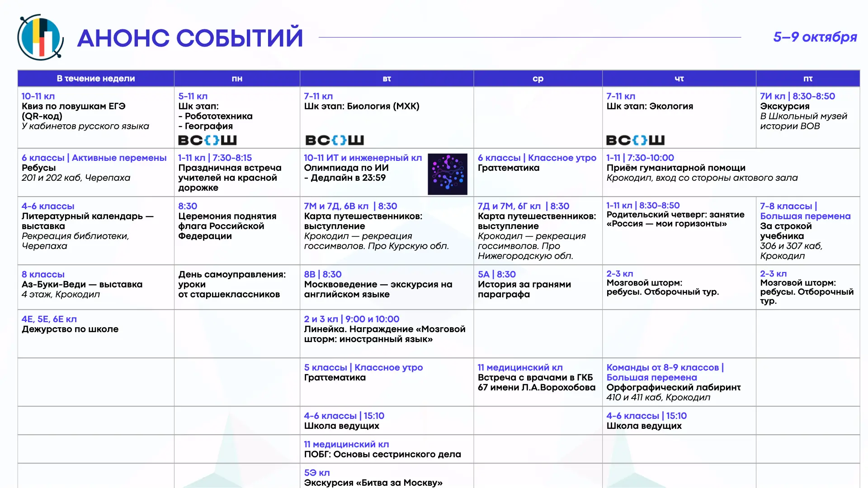868x488 pixels.
Task: Click 'Линейка. Награждение' entry
Action: (385, 334)
